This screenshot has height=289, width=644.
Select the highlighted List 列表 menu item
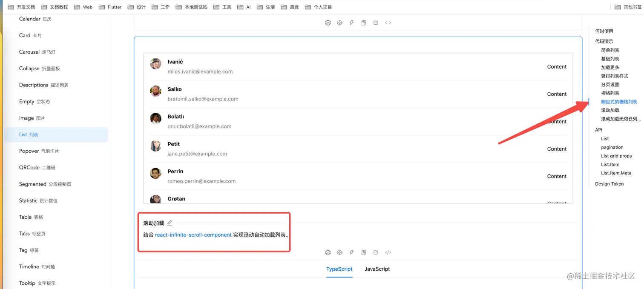point(56,134)
